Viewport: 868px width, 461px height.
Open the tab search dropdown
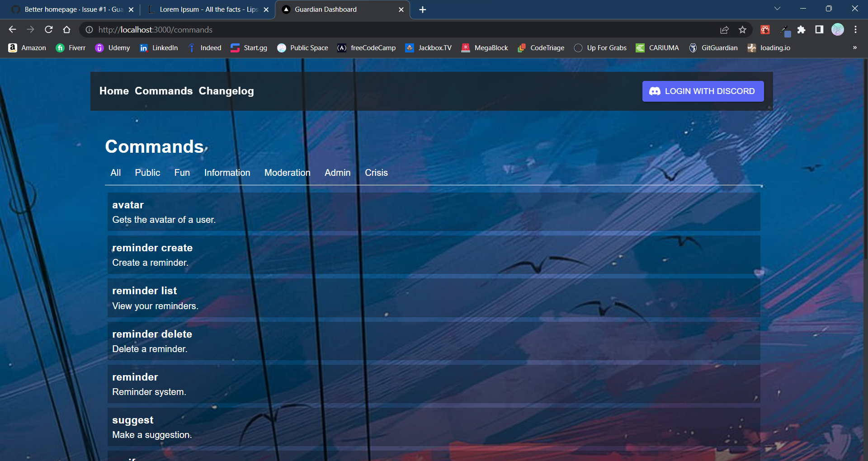point(778,8)
